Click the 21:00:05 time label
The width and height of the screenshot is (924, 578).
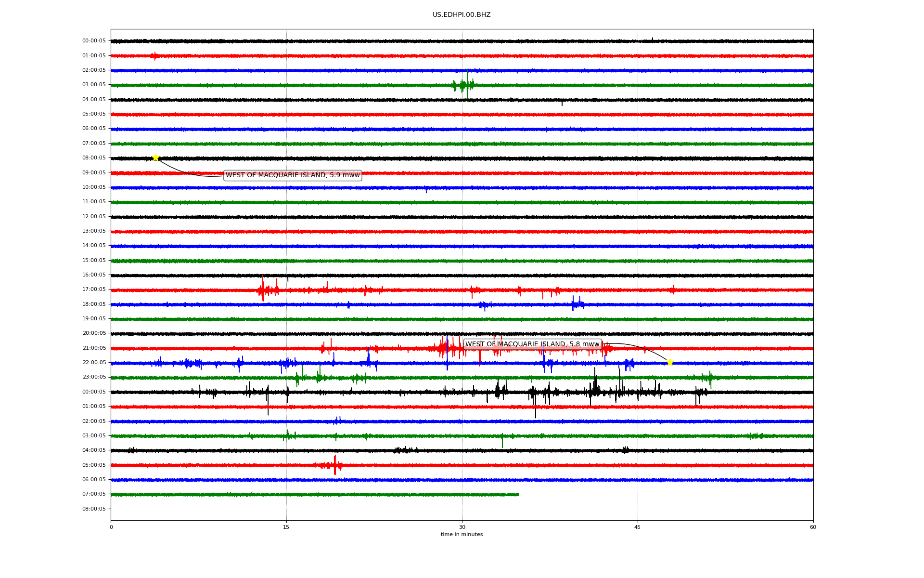coord(94,348)
